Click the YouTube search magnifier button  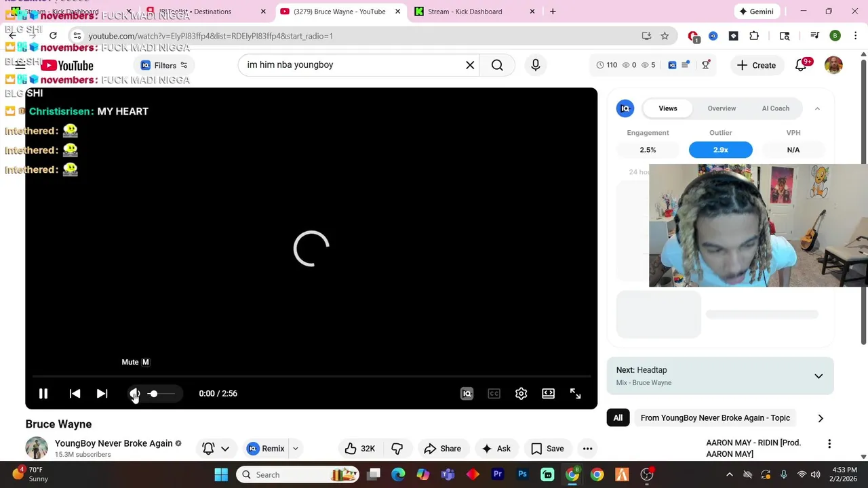[497, 65]
